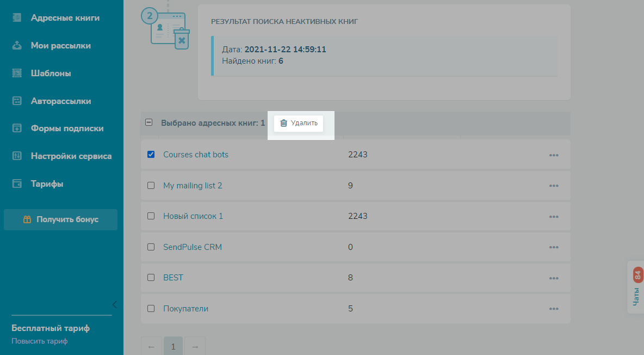The height and width of the screenshot is (355, 644).
Task: Click the Авторассылки sidebar icon
Action: [17, 101]
